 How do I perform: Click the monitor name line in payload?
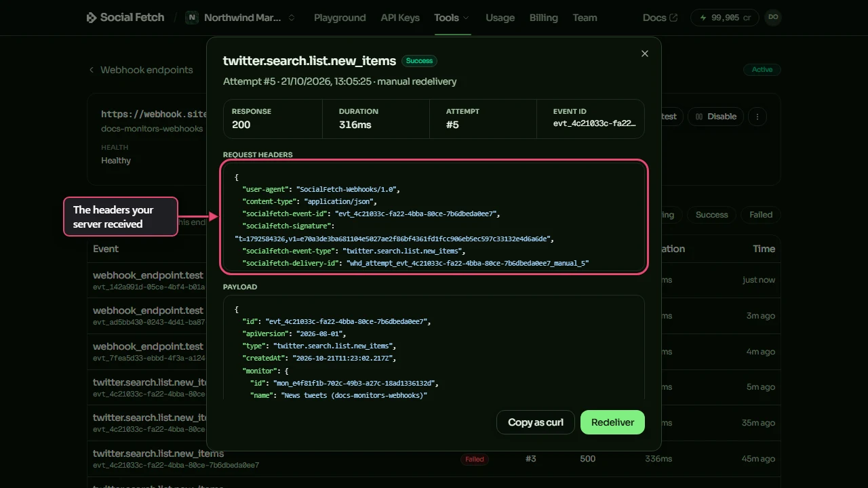pyautogui.click(x=339, y=395)
